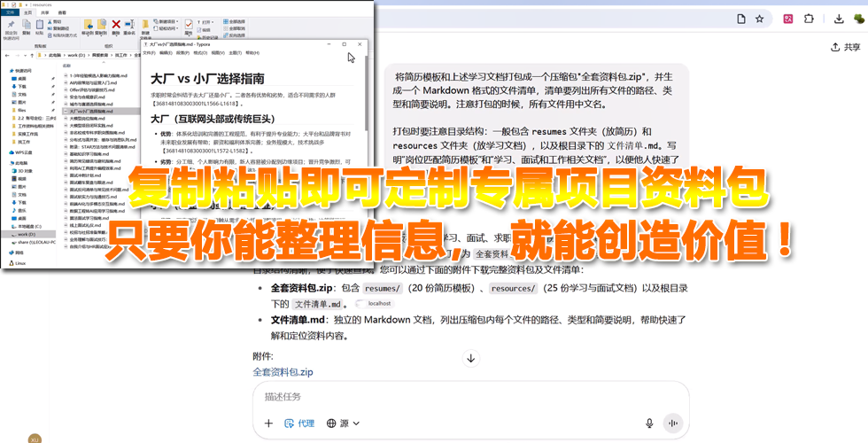Open the browser extensions puzzle icon

point(809,19)
